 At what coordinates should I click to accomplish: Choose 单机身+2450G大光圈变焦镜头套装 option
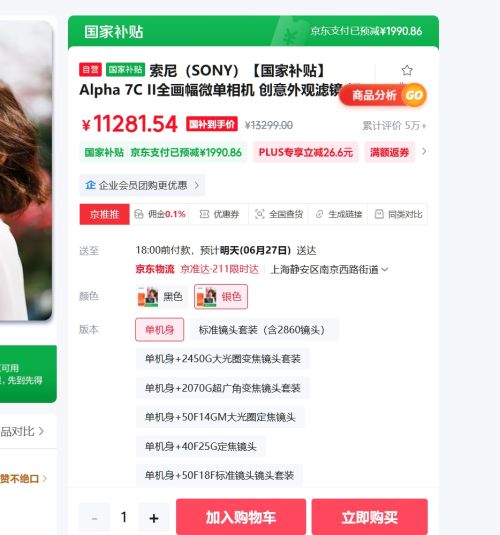[223, 359]
